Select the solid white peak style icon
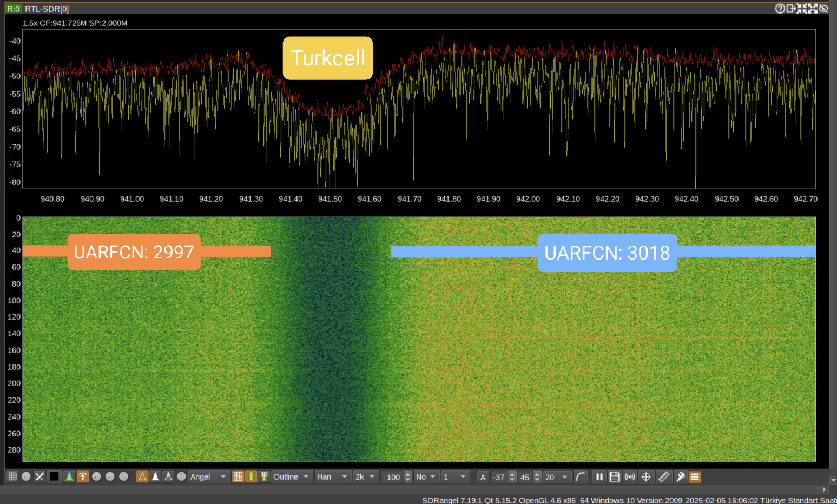 (155, 476)
